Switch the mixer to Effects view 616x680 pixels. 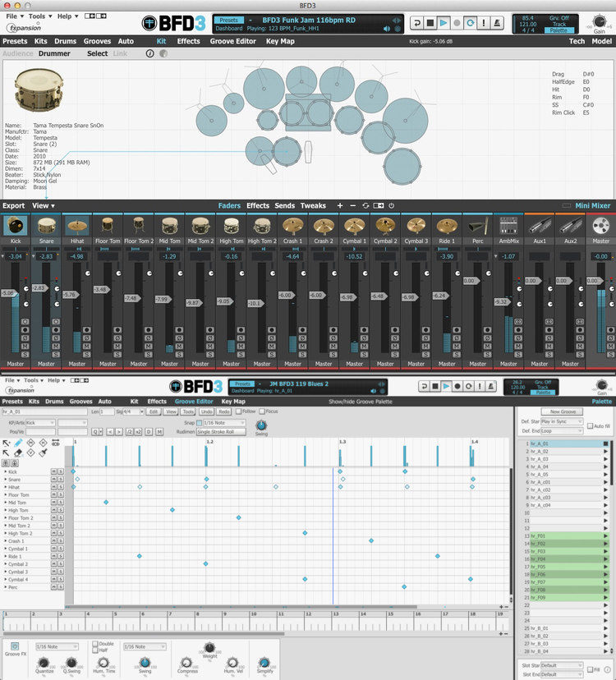pyautogui.click(x=258, y=205)
